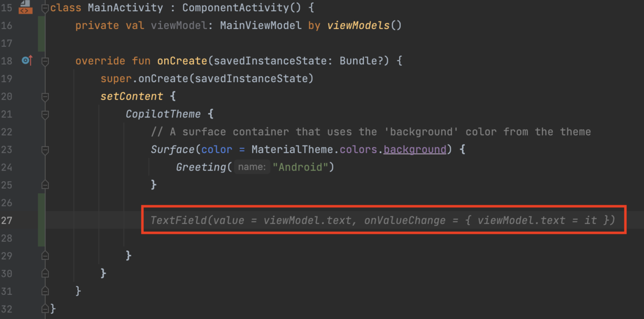Viewport: 644px width, 319px height.
Task: Click the green change marker beside line 27
Action: coord(41,220)
